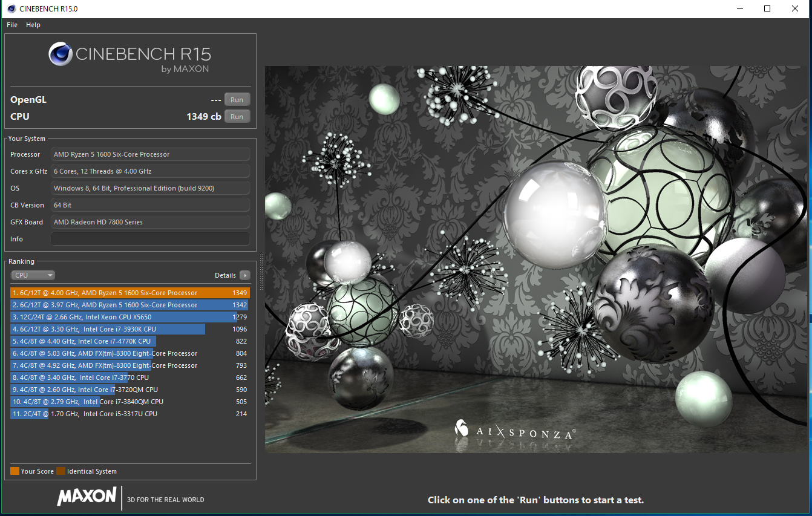Open the CPU ranking type dropdown
Viewport: 812px width, 516px height.
[x=33, y=275]
